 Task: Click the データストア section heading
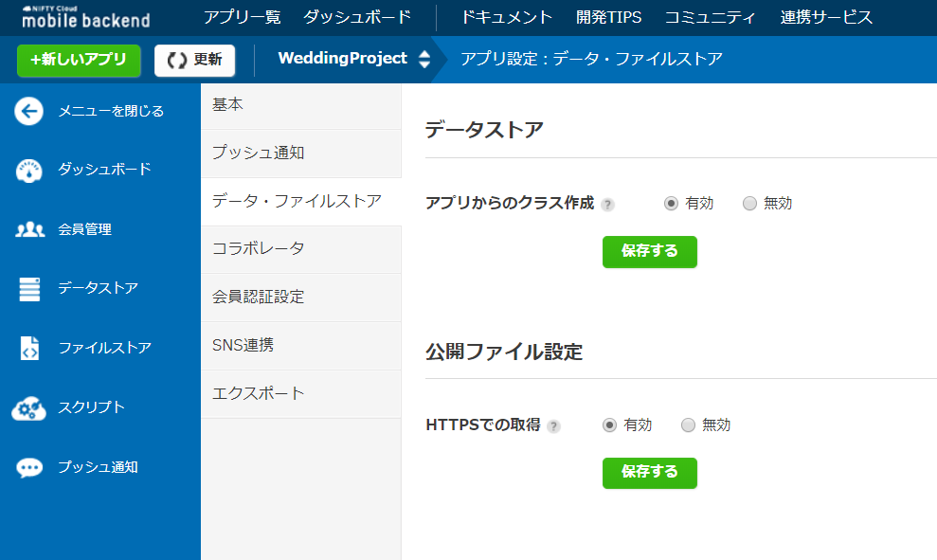pyautogui.click(x=484, y=130)
